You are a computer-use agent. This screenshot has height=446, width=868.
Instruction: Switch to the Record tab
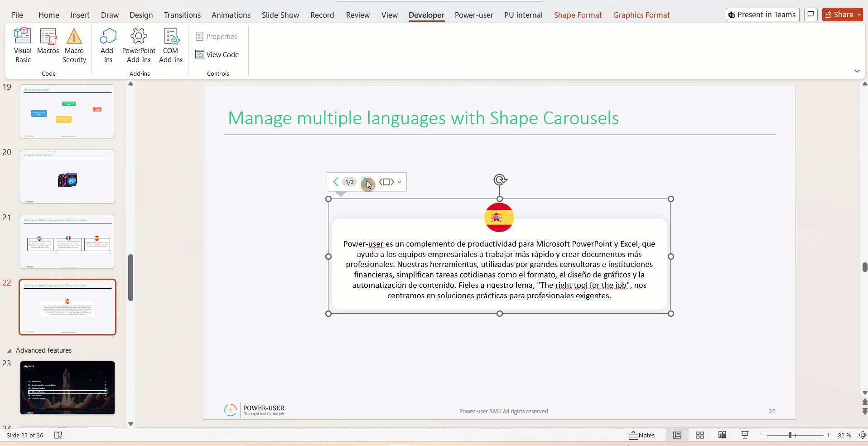[322, 15]
